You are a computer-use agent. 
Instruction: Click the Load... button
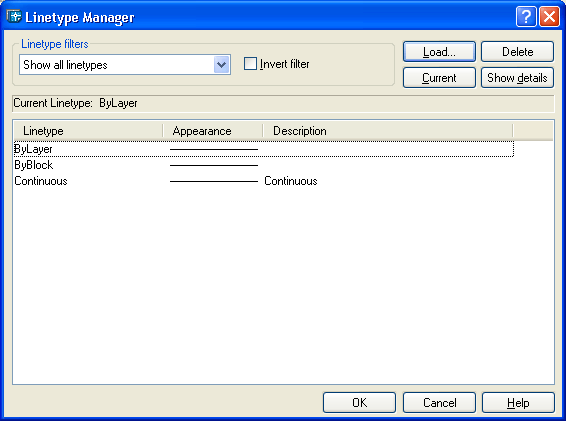coord(439,52)
